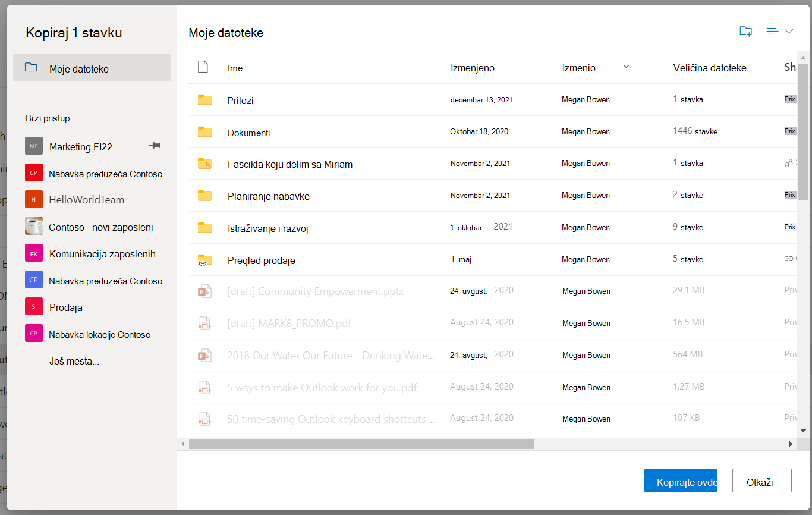Click the file type column header icon
Image resolution: width=812 pixels, height=515 pixels.
point(203,67)
